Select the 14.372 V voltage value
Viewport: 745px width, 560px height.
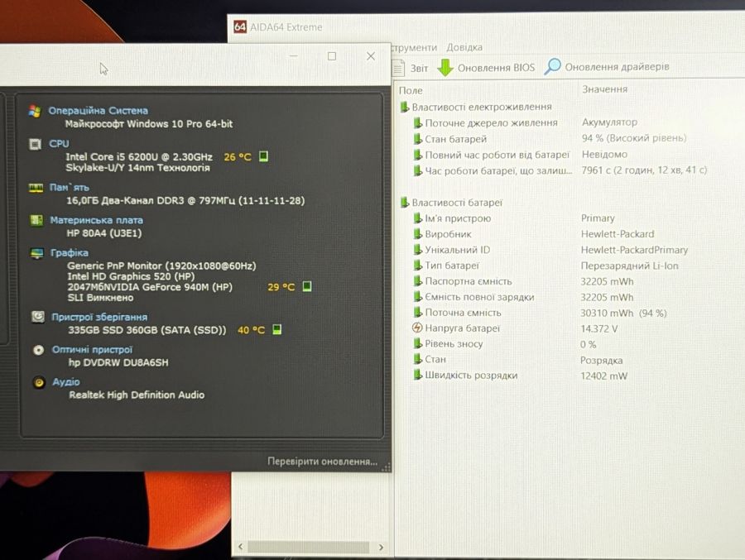click(599, 328)
